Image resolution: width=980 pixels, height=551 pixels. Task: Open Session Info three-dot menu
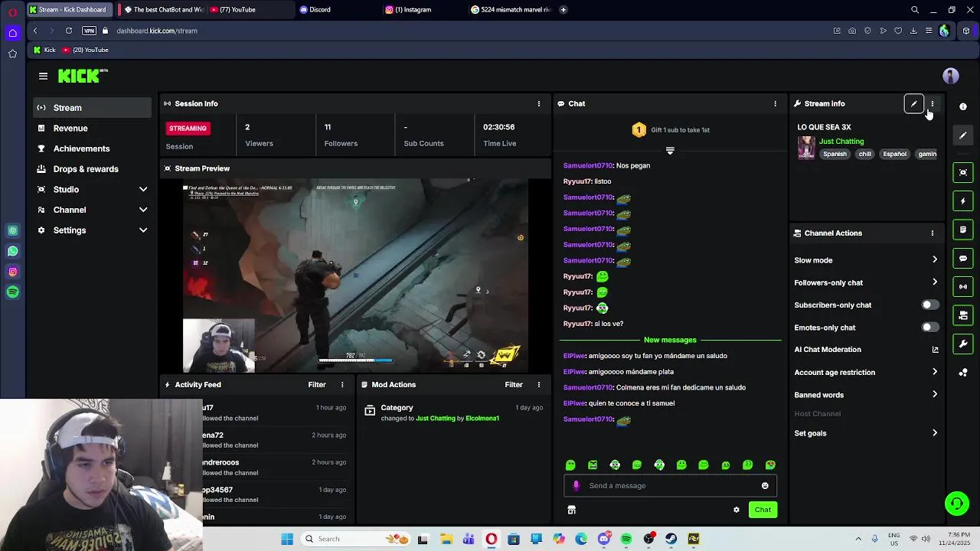(x=538, y=103)
